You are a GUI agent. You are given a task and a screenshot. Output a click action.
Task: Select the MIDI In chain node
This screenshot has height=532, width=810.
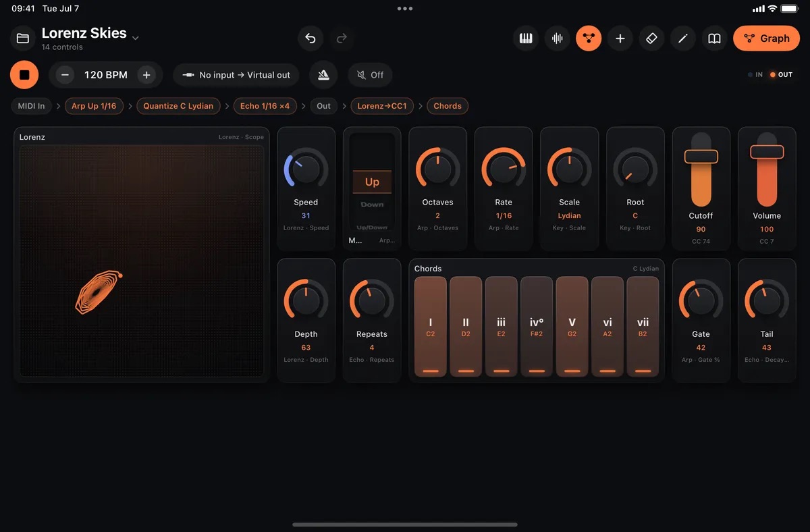point(32,106)
